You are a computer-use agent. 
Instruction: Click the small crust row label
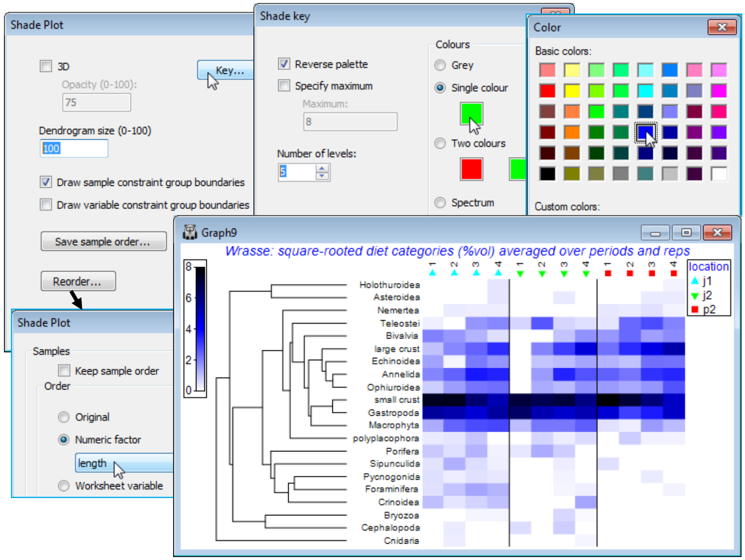(396, 400)
